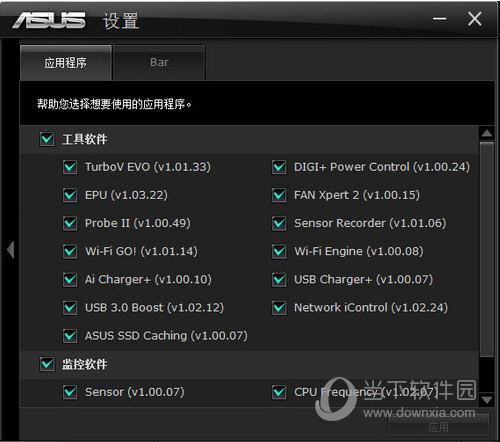Image resolution: width=500 pixels, height=442 pixels.
Task: Toggle Network iControl (v1.02.24) checkbox
Action: tap(279, 307)
